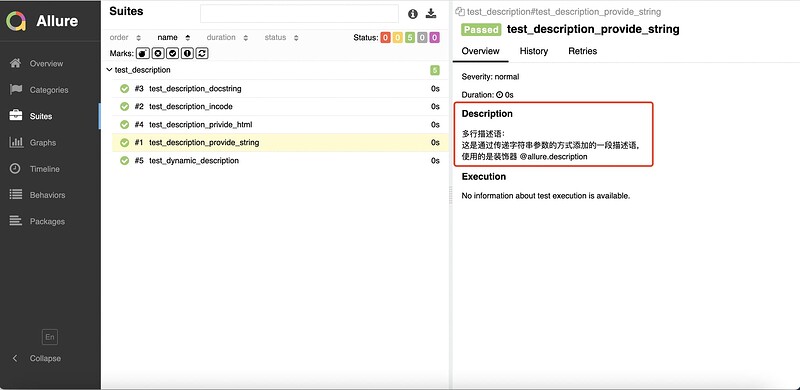Click the Categories flag icon
Image resolution: width=800 pixels, height=390 pixels.
coord(16,89)
